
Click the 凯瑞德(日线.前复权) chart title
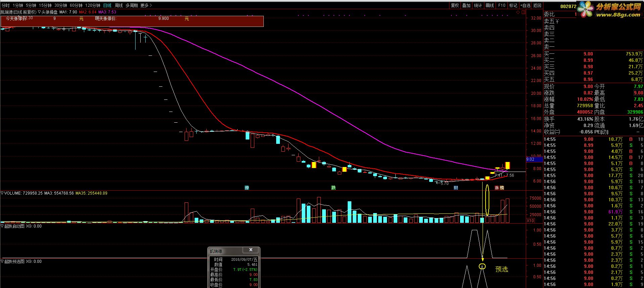coord(18,12)
